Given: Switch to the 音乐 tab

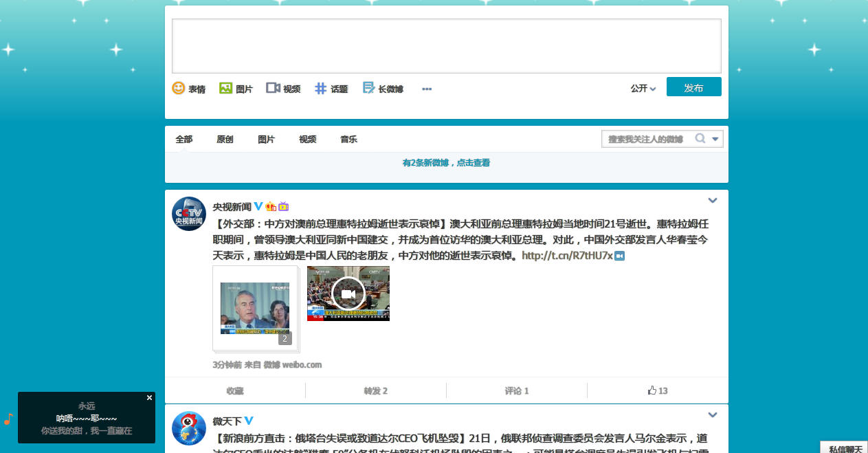Looking at the screenshot, I should point(348,139).
